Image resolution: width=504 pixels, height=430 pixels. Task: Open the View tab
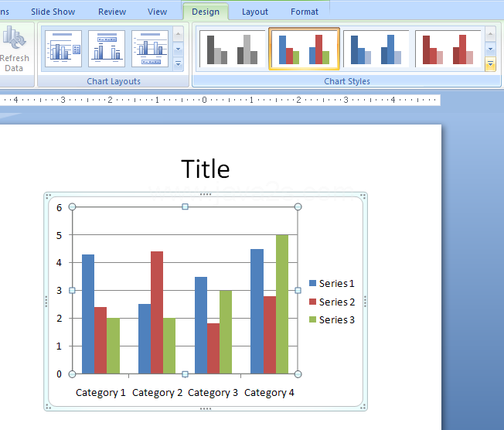157,12
